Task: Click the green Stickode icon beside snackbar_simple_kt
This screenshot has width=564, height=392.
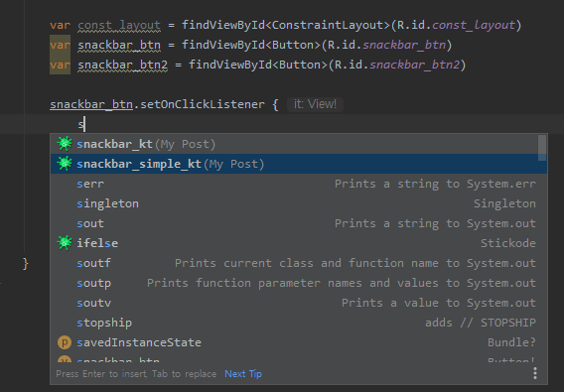Action: [x=65, y=164]
